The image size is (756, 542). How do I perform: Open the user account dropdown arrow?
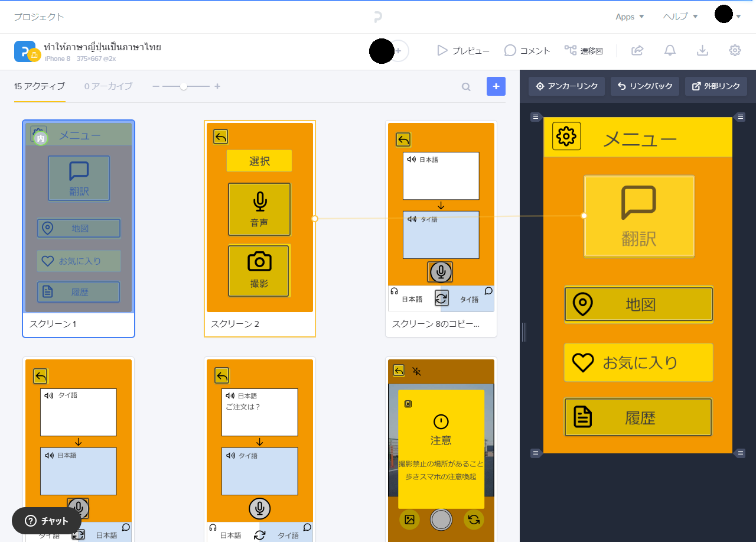738,17
